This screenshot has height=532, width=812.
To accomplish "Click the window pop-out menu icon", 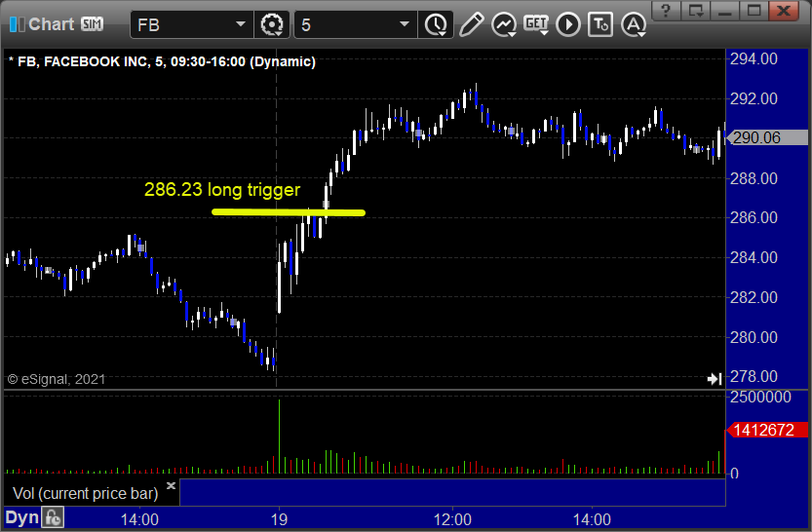I will coord(695,10).
